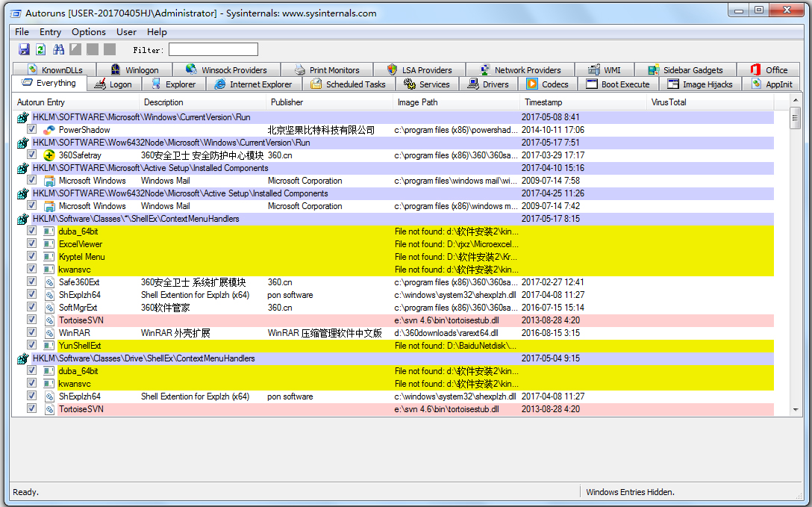The height and width of the screenshot is (507, 812).
Task: Open the Options menu
Action: [x=89, y=32]
